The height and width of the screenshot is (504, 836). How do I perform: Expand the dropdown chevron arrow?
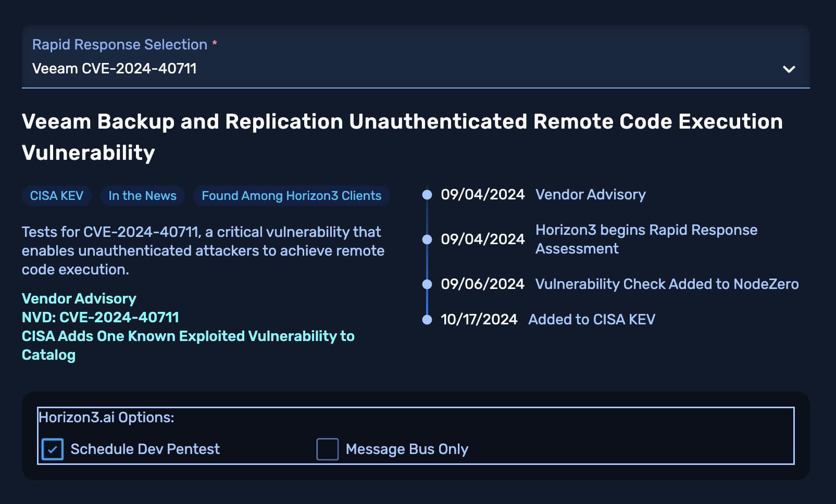(789, 69)
